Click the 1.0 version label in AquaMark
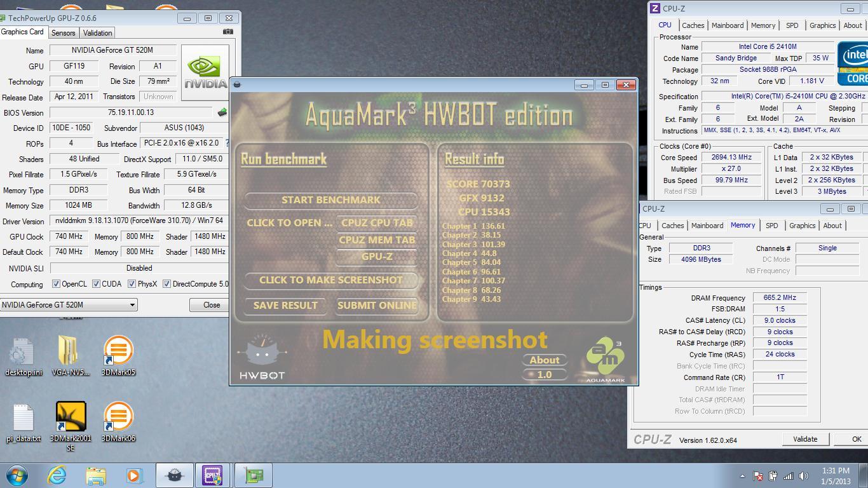868x488 pixels. click(545, 375)
